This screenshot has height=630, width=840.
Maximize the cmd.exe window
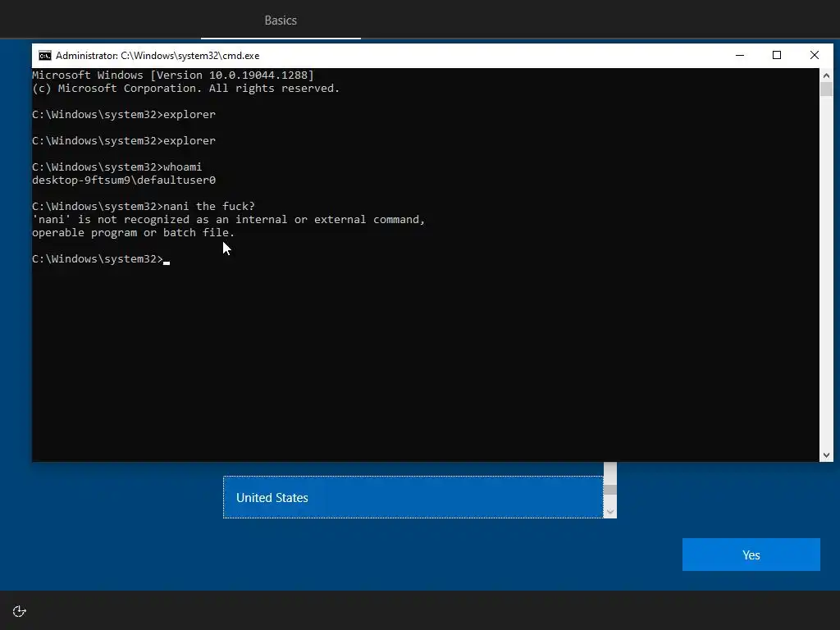[x=777, y=55]
